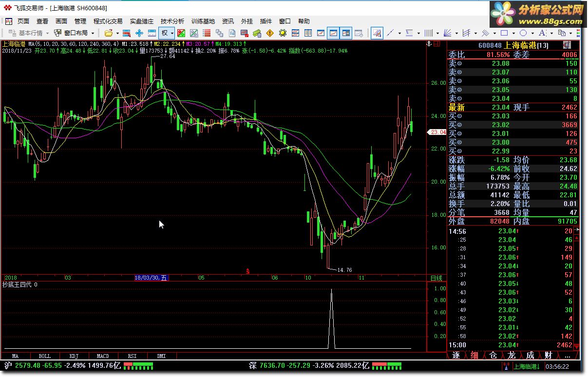This screenshot has width=588, height=377.
Task: Click the 最新 price 23.04 row
Action: click(513, 107)
